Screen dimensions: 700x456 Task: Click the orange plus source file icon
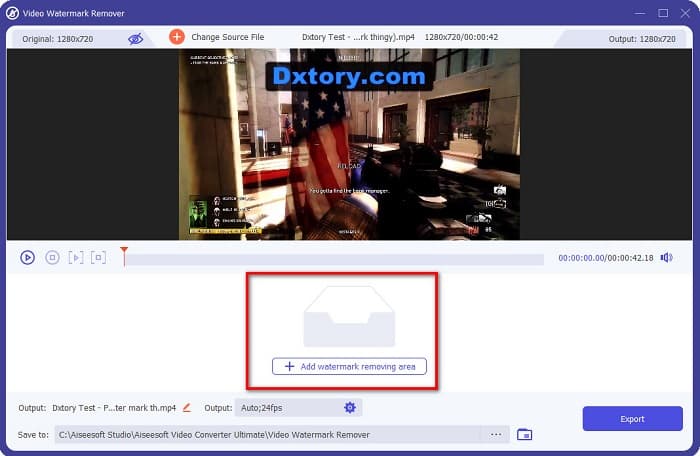pos(177,37)
